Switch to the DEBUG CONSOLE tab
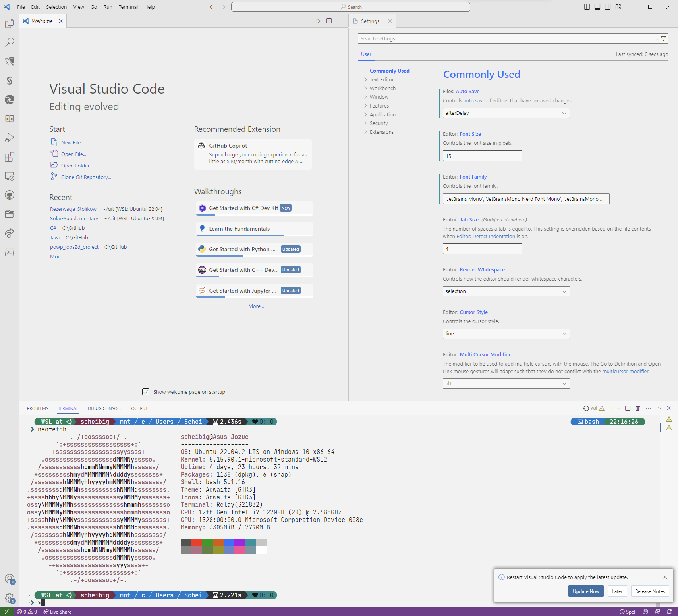The width and height of the screenshot is (678, 616). (x=105, y=408)
